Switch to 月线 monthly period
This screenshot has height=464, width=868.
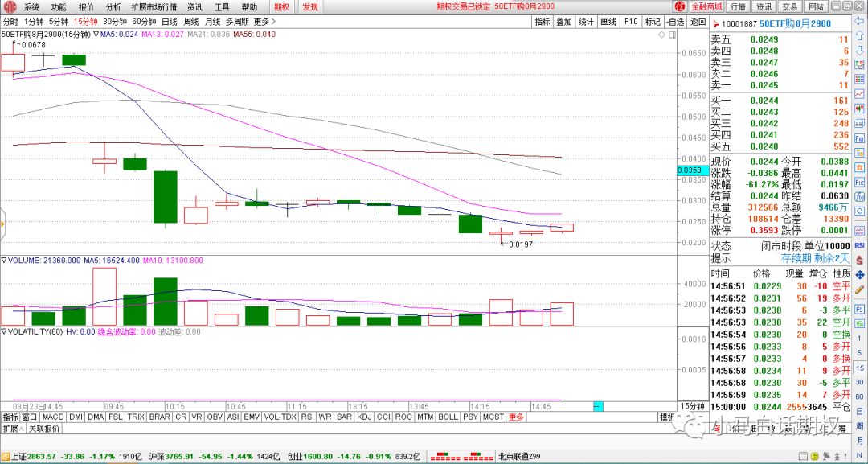[x=212, y=22]
